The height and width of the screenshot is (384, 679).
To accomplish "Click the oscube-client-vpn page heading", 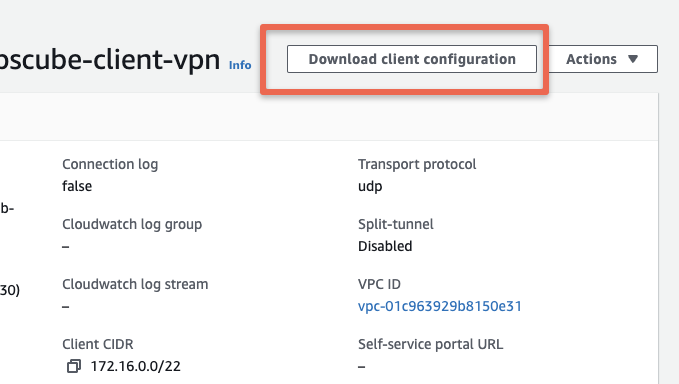I will tap(110, 59).
